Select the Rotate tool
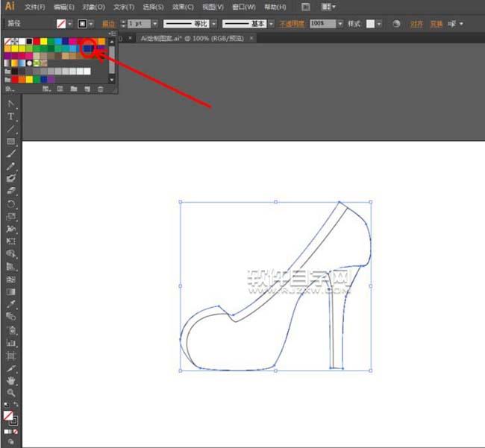 pyautogui.click(x=11, y=204)
